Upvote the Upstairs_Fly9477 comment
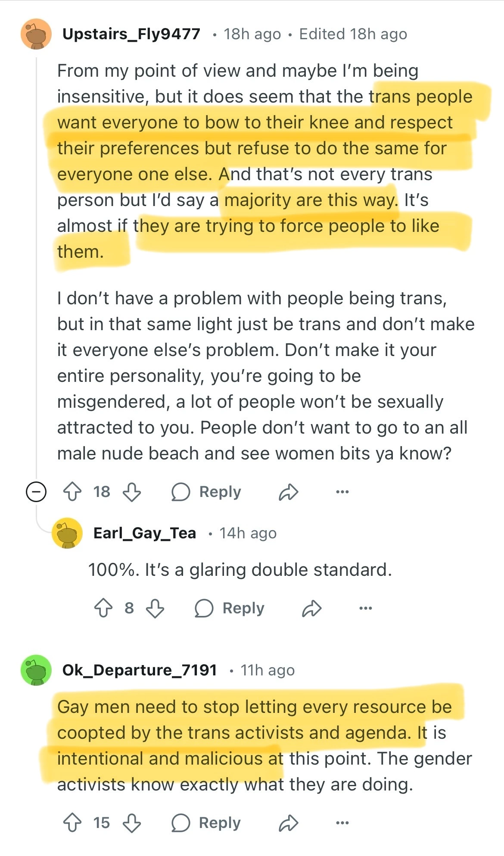 72,492
